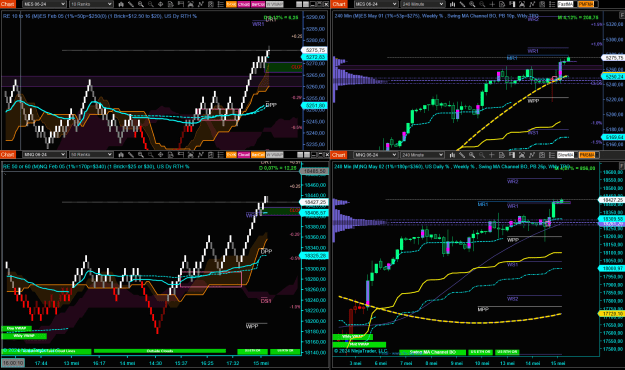Click the 18427,25 price marker in MNQ Renko chart

coord(315,202)
